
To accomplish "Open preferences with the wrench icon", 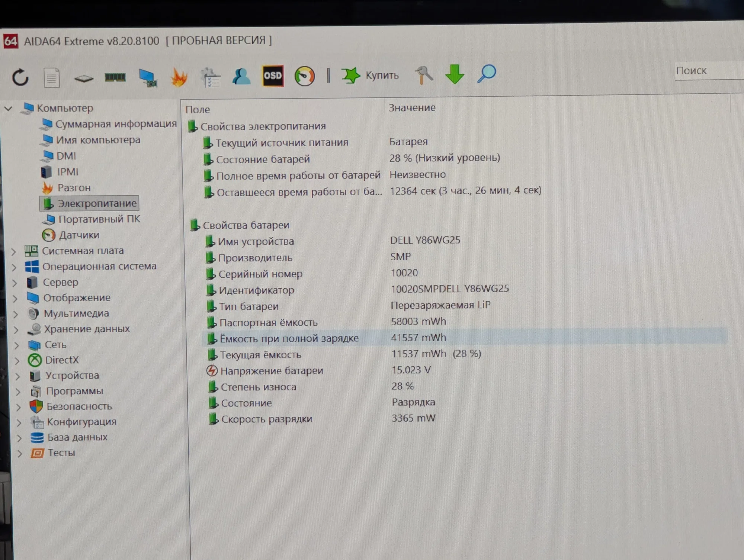I will pos(424,74).
